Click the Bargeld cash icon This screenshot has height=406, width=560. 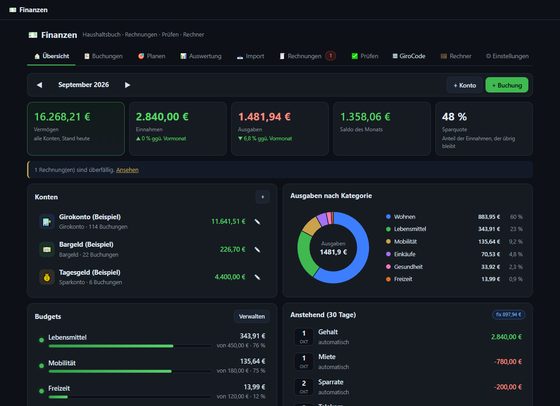pyautogui.click(x=46, y=249)
